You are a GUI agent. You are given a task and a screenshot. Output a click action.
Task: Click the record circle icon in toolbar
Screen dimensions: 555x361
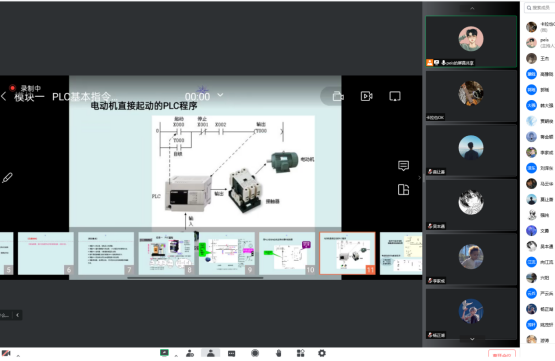[255, 353]
